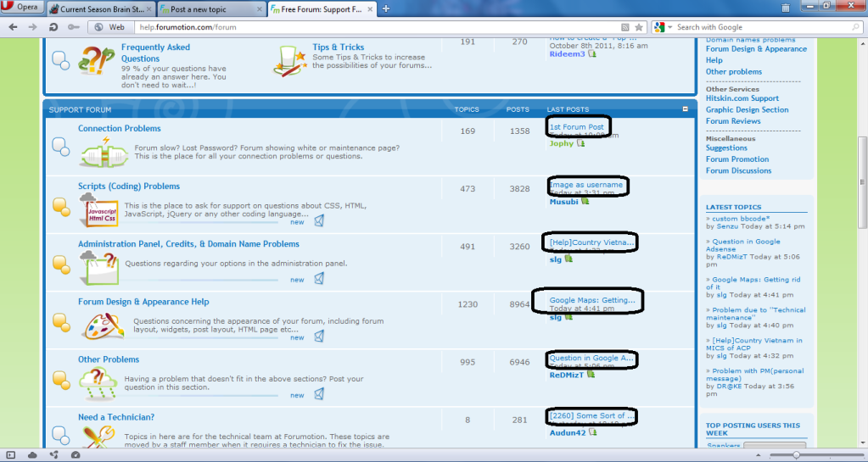The height and width of the screenshot is (462, 868).
Task: Open the Opera main menu button
Action: (x=22, y=7)
